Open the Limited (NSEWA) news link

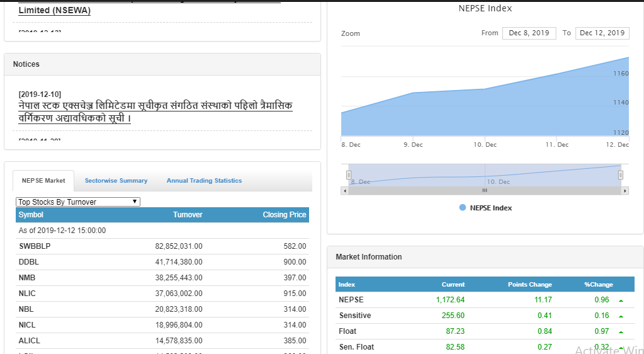tap(55, 10)
